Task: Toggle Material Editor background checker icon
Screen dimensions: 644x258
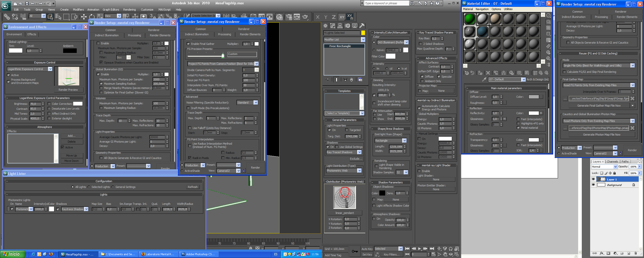Action: pos(548,28)
